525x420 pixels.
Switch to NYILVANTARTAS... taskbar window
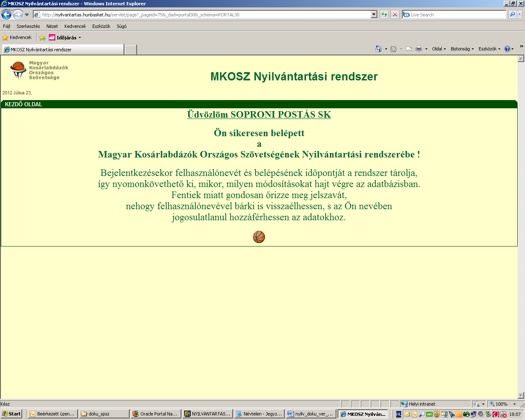207,414
